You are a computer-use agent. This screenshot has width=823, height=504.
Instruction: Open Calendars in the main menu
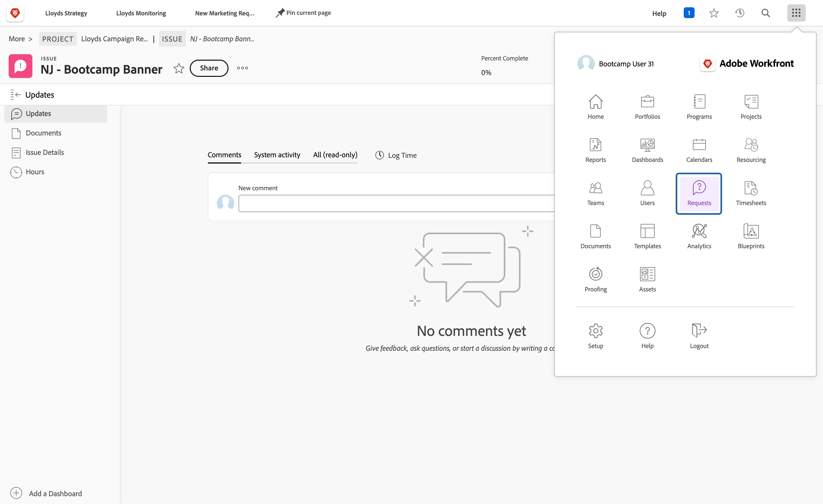click(x=699, y=150)
